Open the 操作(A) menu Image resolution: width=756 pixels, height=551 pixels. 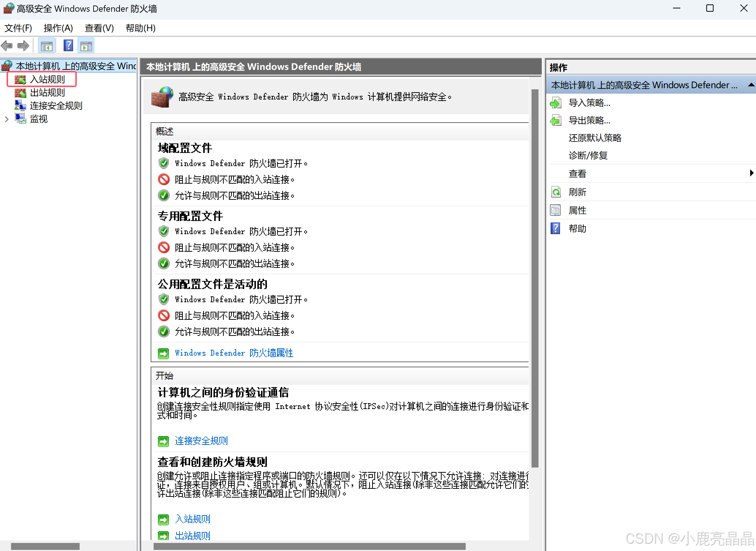pos(58,28)
